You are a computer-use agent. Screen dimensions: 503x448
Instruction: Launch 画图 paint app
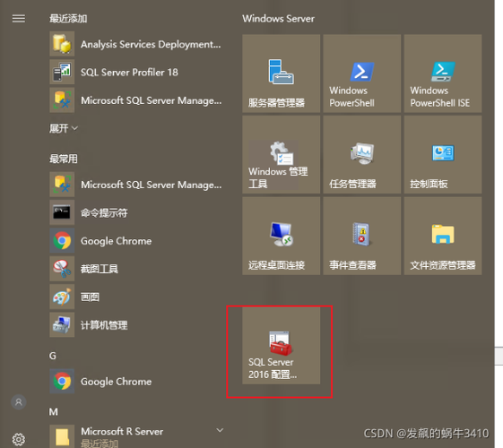pyautogui.click(x=135, y=297)
